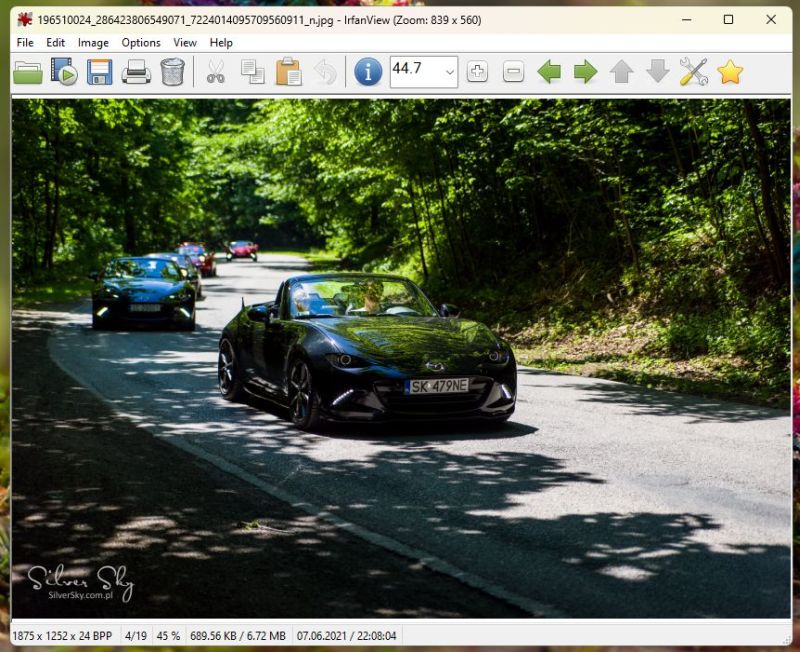This screenshot has height=652, width=800.
Task: Open the Options menu
Action: (141, 43)
